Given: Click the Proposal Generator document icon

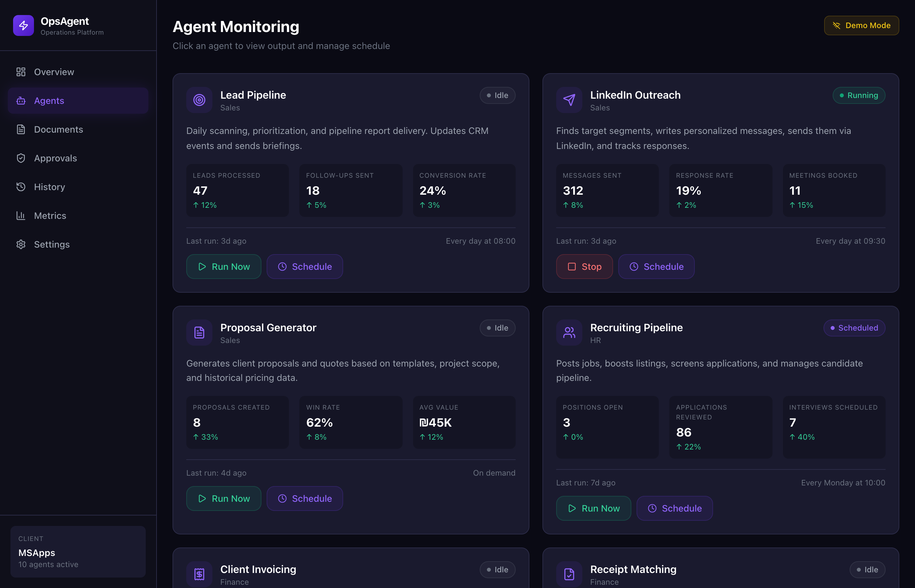Looking at the screenshot, I should tap(199, 333).
